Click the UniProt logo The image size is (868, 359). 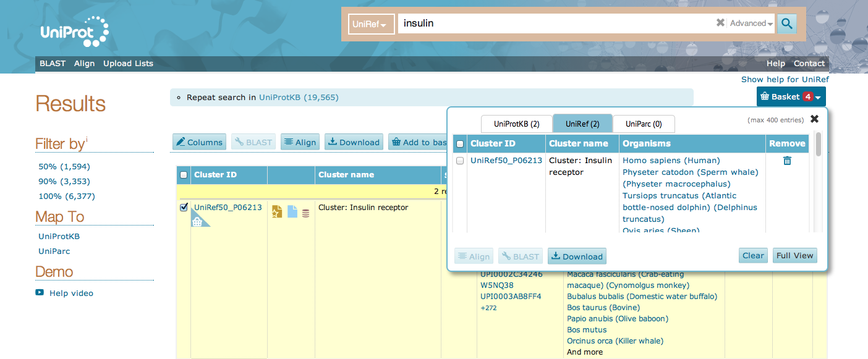coord(75,32)
